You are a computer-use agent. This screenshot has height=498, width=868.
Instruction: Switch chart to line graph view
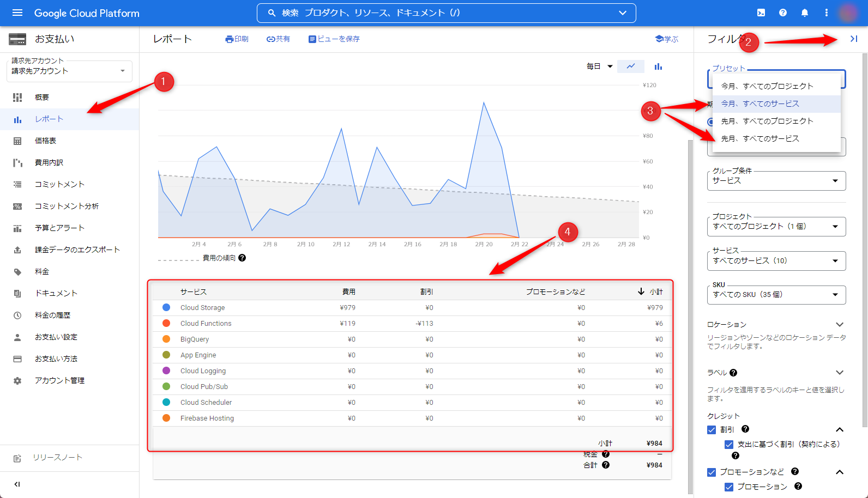(x=631, y=66)
